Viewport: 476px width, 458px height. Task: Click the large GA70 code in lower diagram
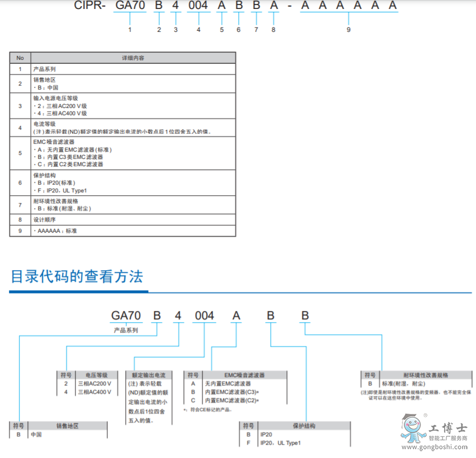126,316
